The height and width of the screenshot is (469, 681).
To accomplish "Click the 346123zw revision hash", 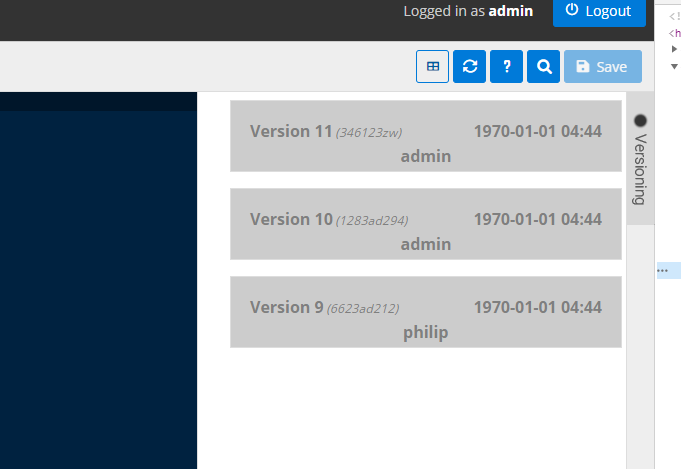I will (x=369, y=133).
